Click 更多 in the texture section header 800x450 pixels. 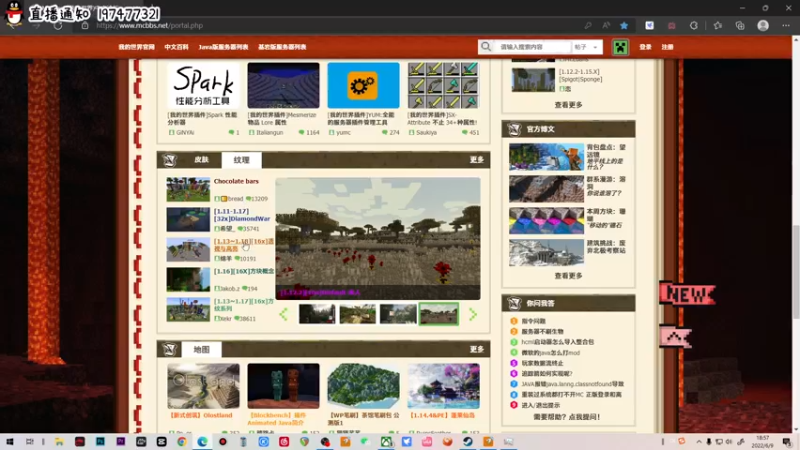(477, 160)
